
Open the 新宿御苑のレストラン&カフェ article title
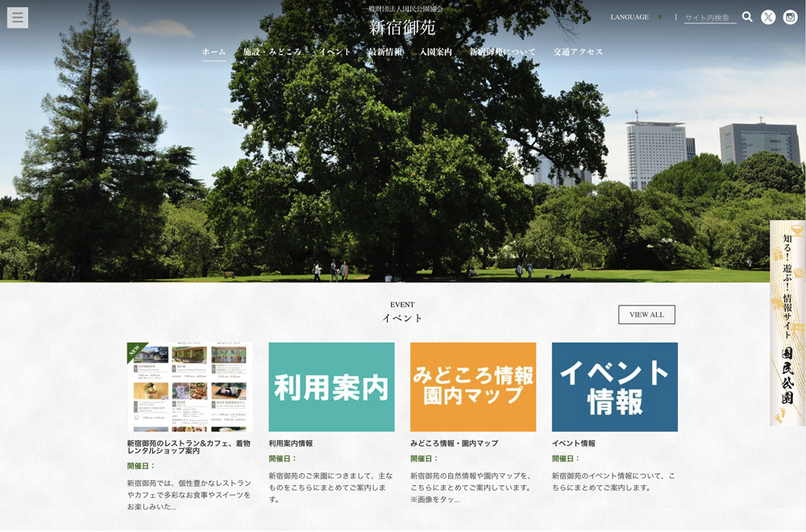pyautogui.click(x=189, y=447)
